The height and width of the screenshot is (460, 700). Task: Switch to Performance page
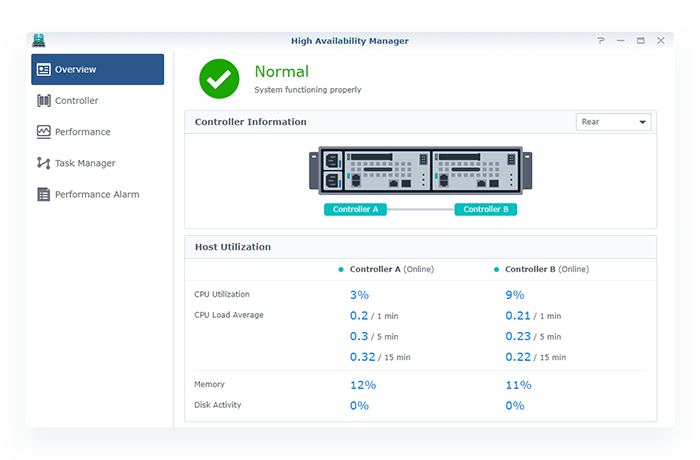(x=82, y=132)
